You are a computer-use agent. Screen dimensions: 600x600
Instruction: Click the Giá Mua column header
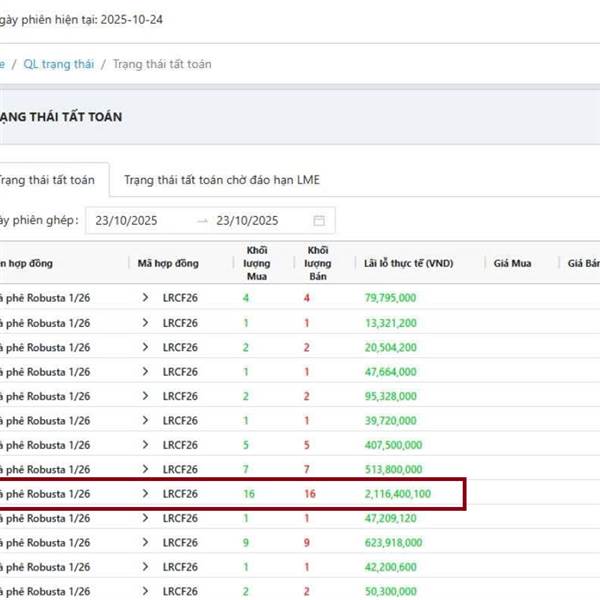pyautogui.click(x=512, y=263)
